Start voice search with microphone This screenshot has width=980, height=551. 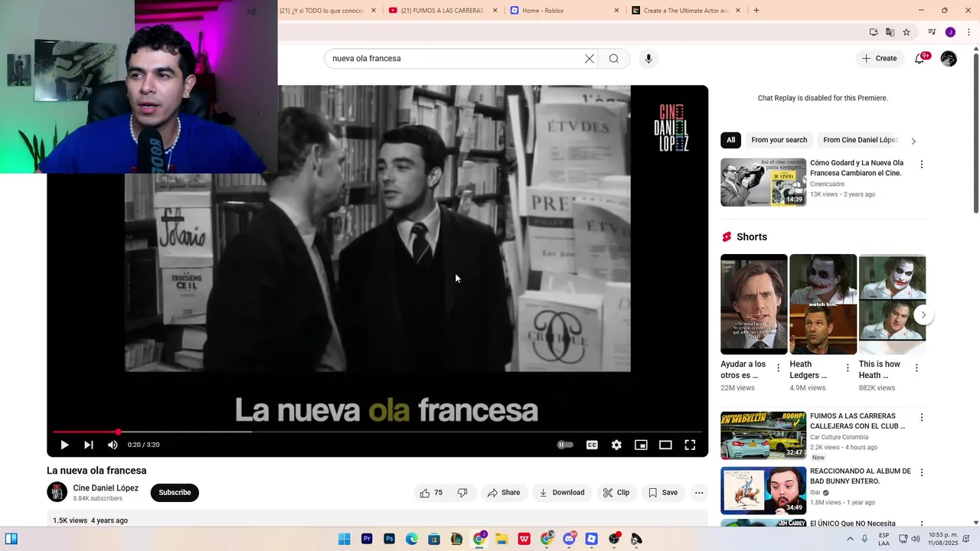coord(648,58)
